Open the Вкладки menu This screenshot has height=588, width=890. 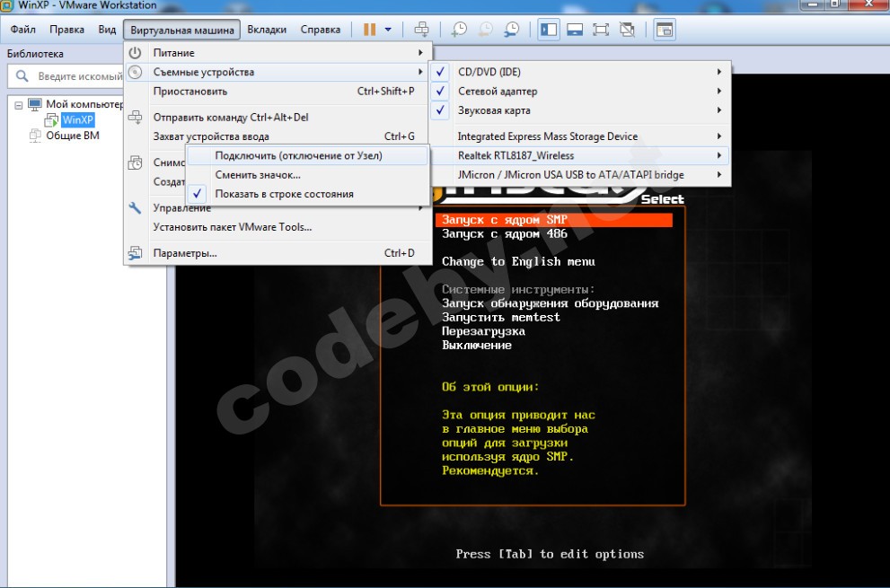tap(267, 30)
